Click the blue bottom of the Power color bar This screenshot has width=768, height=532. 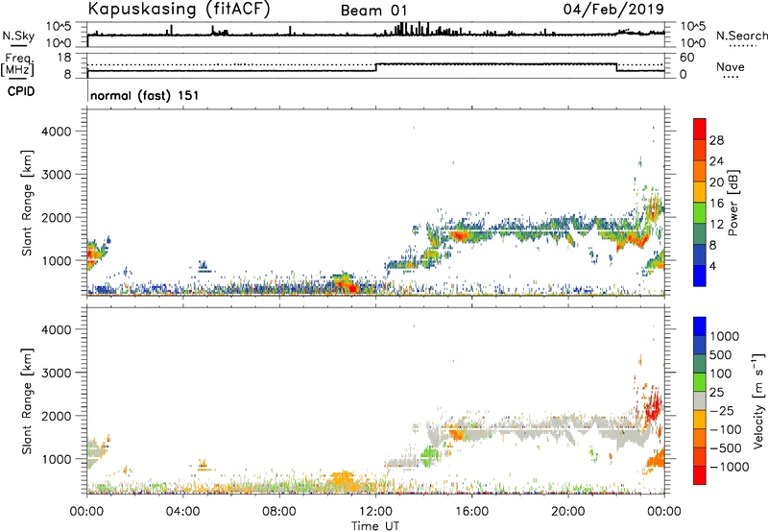click(x=700, y=276)
